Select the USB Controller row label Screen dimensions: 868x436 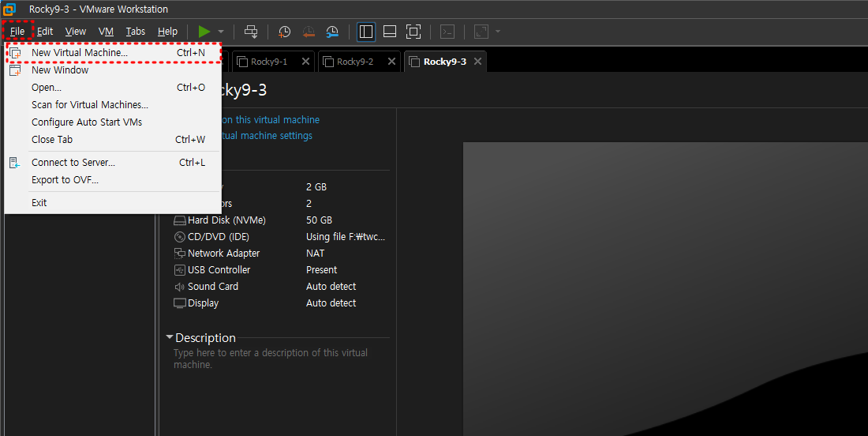click(x=219, y=270)
